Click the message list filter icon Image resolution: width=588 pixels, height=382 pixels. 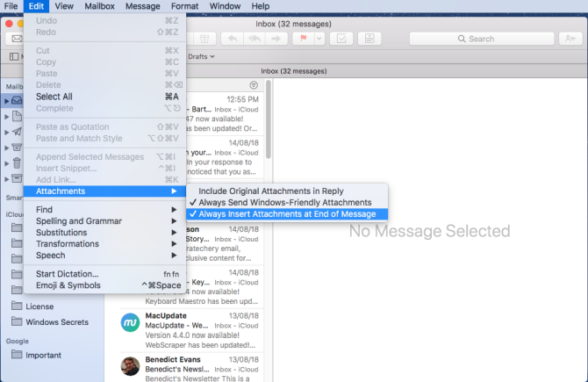coord(254,85)
